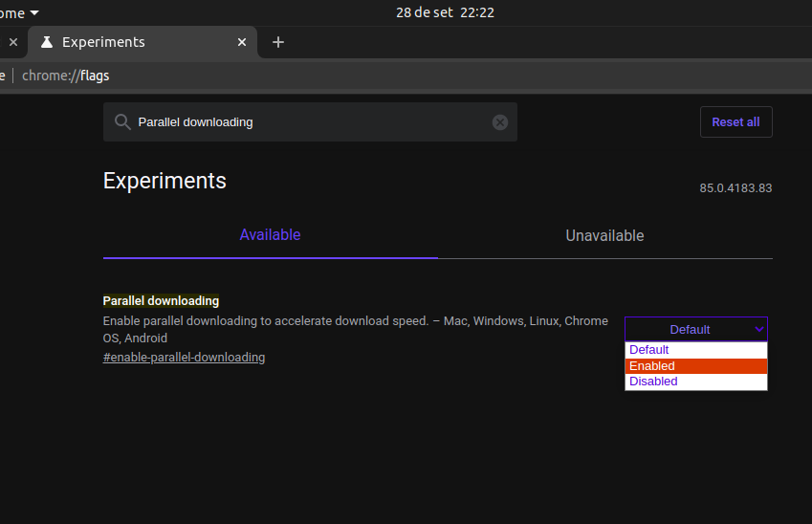Close the Experiments tab
Screen dimensions: 812x524
[242, 42]
